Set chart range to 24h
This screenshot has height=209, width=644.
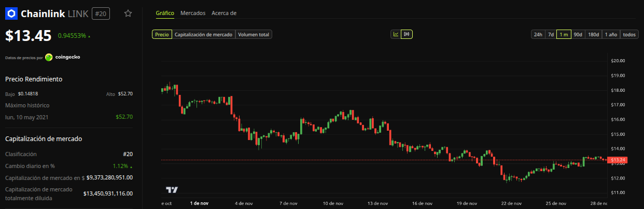click(x=538, y=35)
